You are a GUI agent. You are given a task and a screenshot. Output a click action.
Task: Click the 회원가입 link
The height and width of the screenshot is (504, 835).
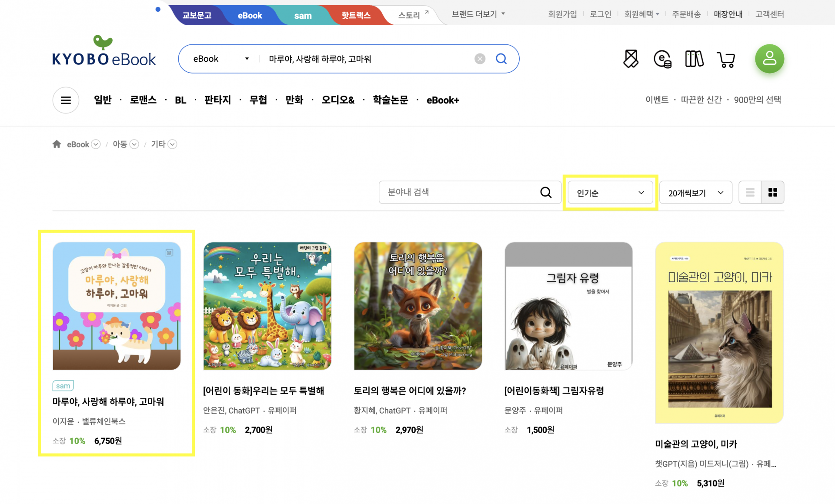[562, 14]
